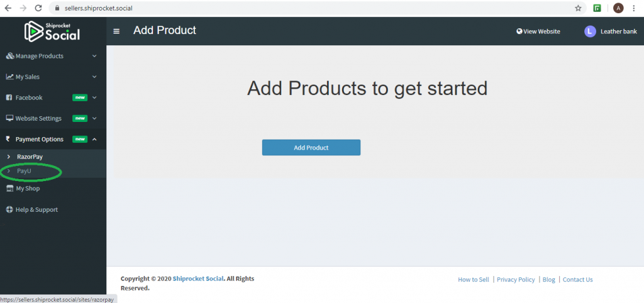The width and height of the screenshot is (644, 303).
Task: Click the lock icon in the address bar
Action: [57, 8]
